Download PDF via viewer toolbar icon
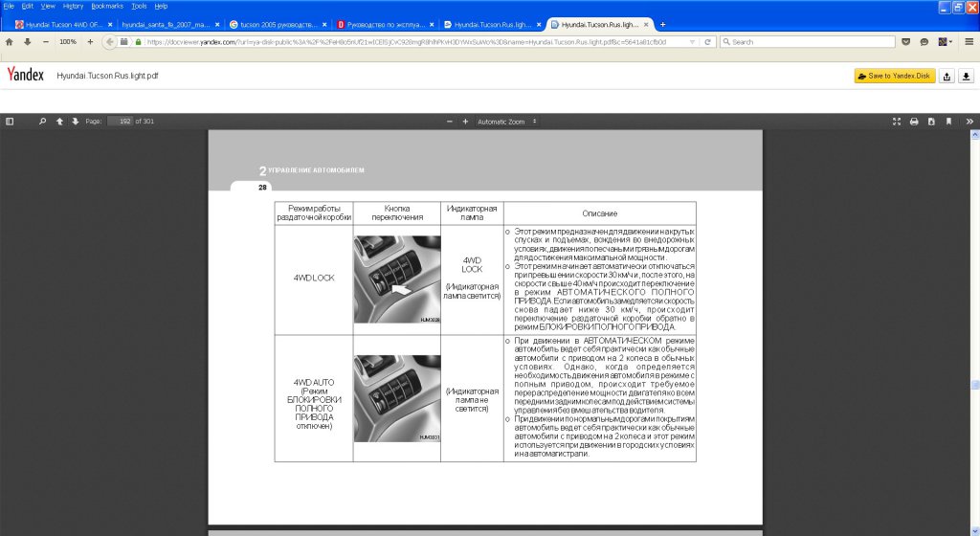The width and height of the screenshot is (980, 536). click(931, 122)
